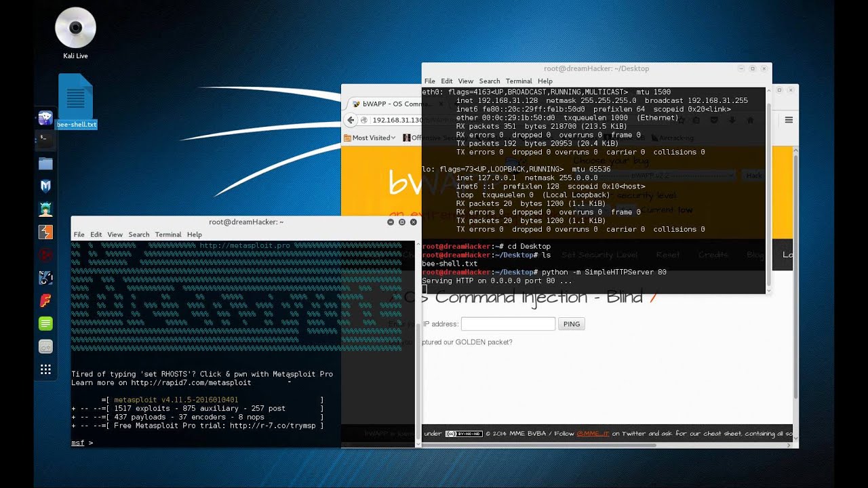
Task: Click the site identity globe in address bar
Action: click(x=364, y=120)
